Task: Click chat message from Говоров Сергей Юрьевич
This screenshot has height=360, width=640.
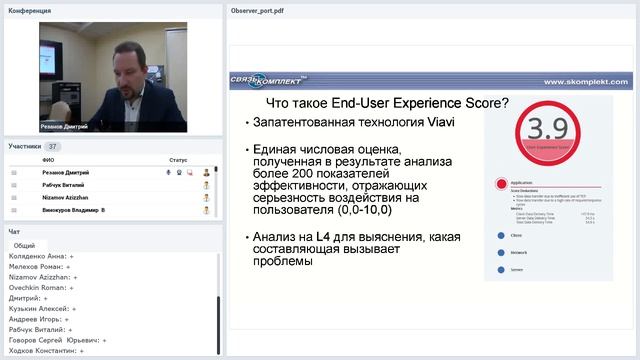Action: pyautogui.click(x=58, y=340)
